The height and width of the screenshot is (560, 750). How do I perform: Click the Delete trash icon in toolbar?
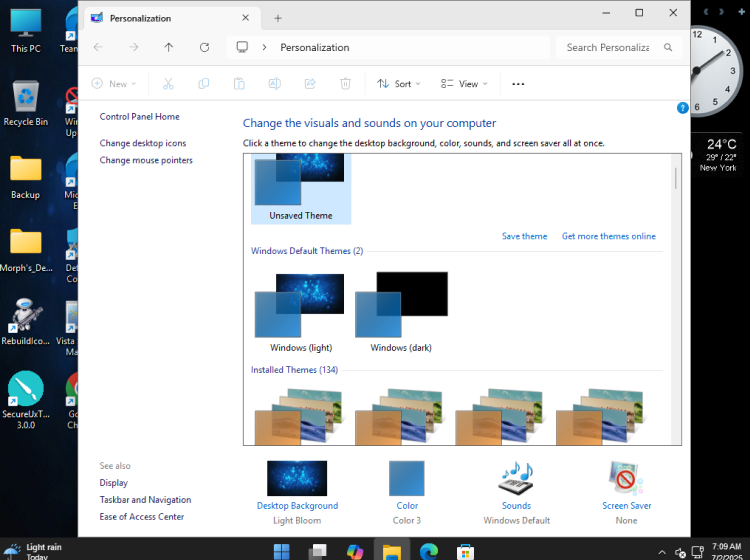click(345, 84)
